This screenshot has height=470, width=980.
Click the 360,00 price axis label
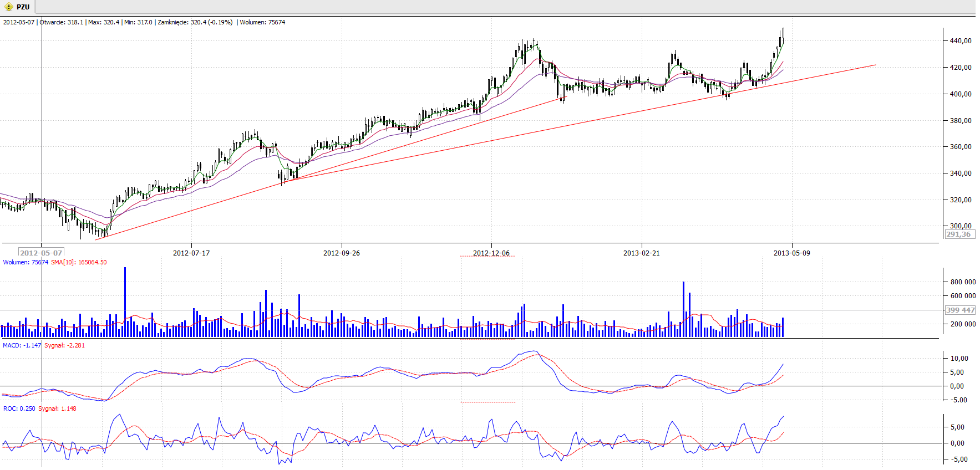[x=961, y=146]
